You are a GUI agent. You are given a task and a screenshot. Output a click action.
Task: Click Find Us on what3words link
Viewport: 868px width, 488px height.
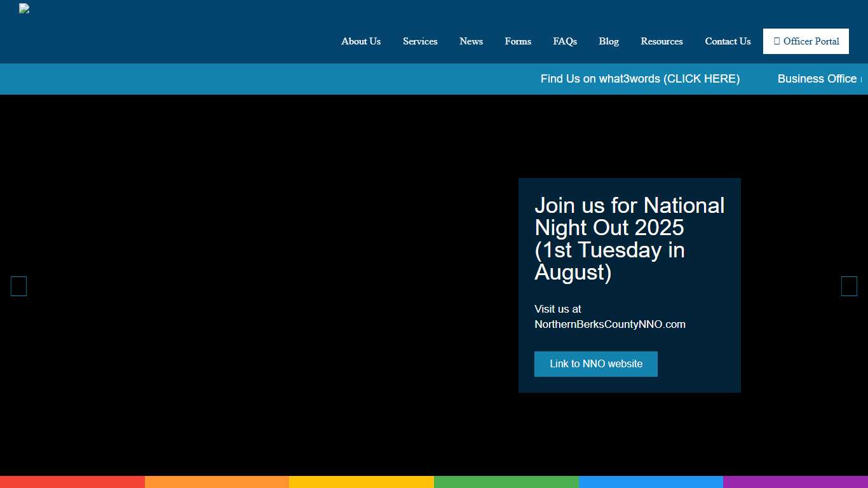[x=640, y=79]
